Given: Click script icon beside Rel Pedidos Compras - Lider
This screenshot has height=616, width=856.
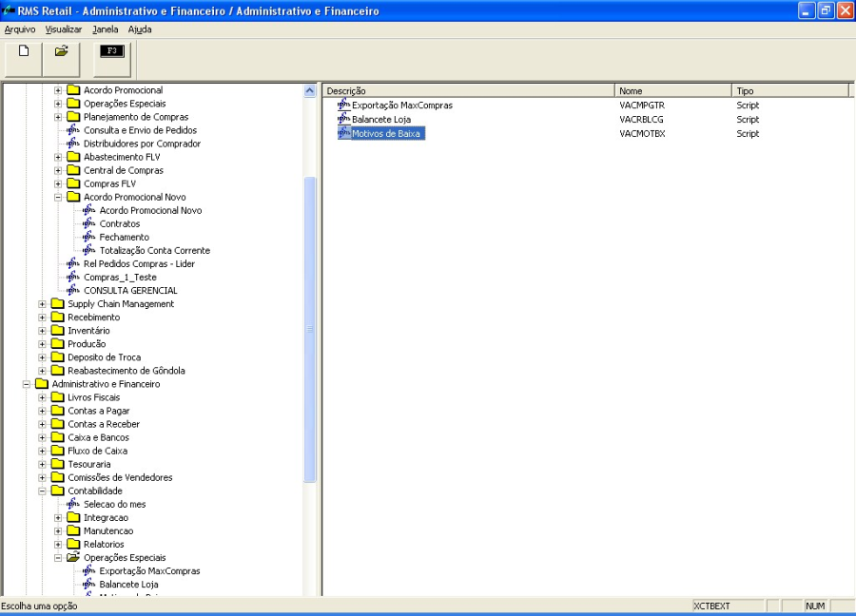Looking at the screenshot, I should point(72,263).
